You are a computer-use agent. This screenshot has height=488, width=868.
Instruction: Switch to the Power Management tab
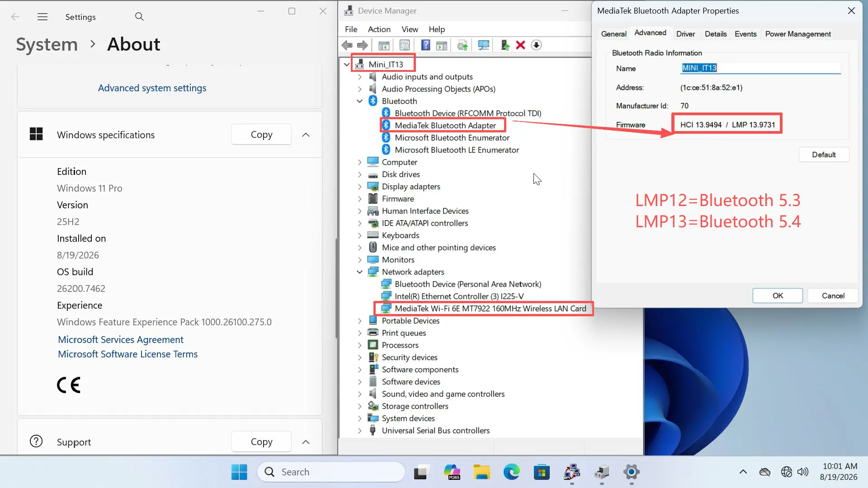(x=798, y=34)
